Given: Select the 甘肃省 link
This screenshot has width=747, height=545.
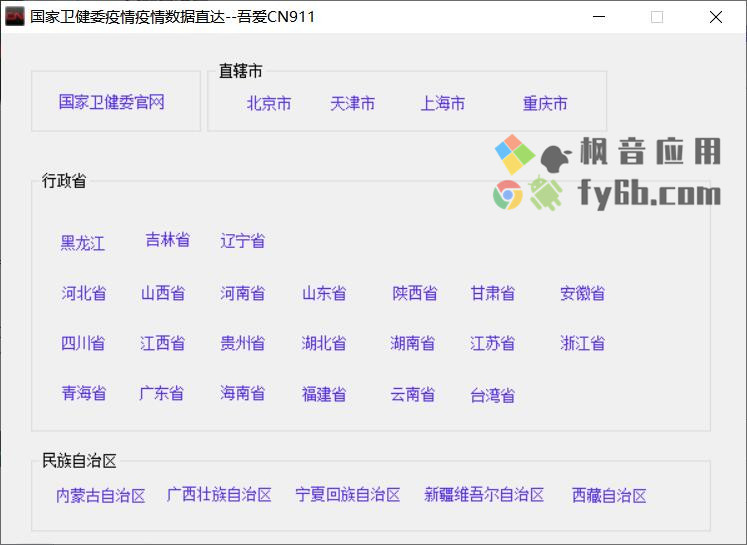Looking at the screenshot, I should coord(493,293).
